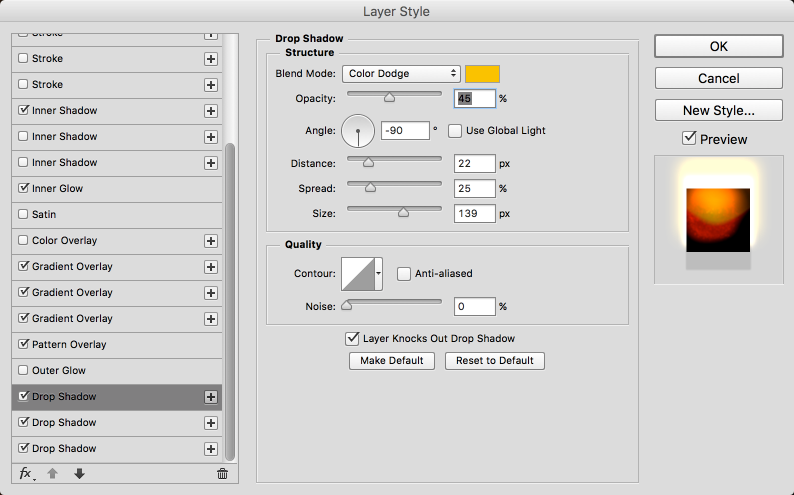This screenshot has width=794, height=495.
Task: Move effect down with the down arrow
Action: [x=79, y=474]
